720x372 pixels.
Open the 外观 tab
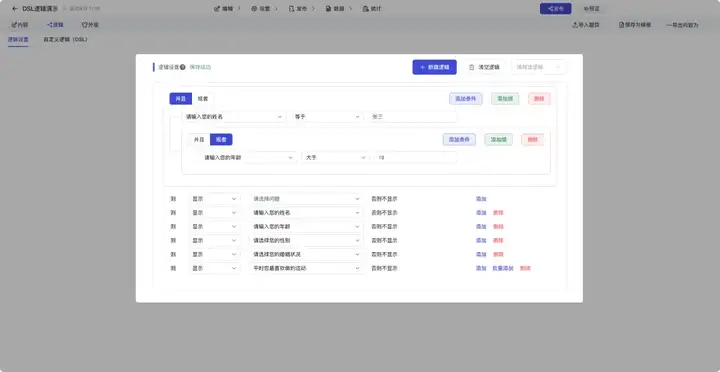pyautogui.click(x=90, y=25)
